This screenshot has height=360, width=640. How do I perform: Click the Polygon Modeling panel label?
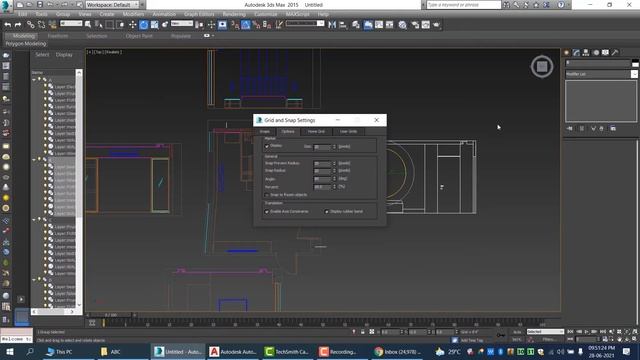pyautogui.click(x=26, y=44)
